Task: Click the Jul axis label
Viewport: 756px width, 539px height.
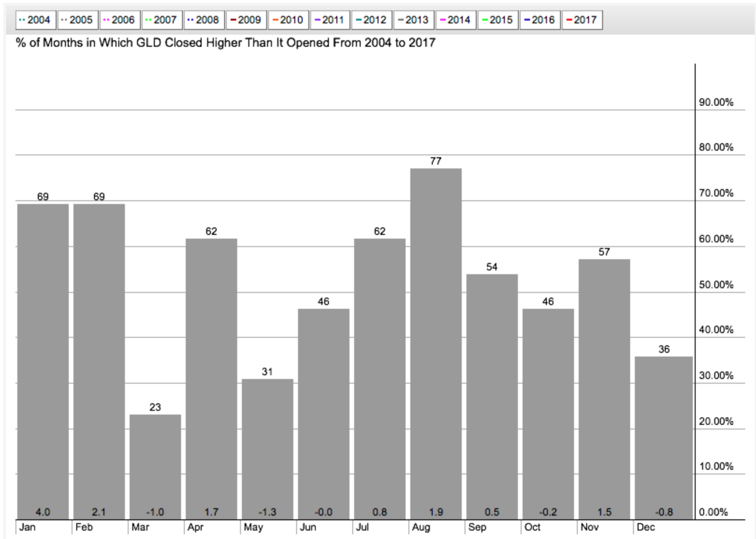Action: click(x=362, y=527)
